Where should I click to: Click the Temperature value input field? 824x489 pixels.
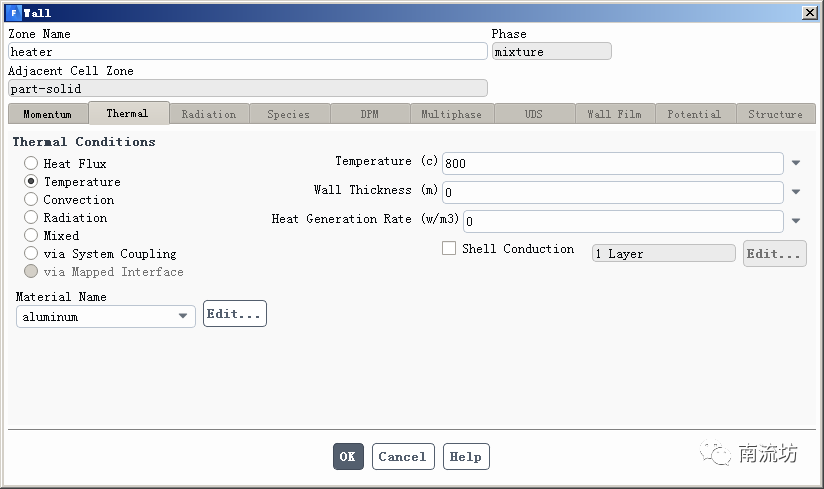tap(612, 163)
